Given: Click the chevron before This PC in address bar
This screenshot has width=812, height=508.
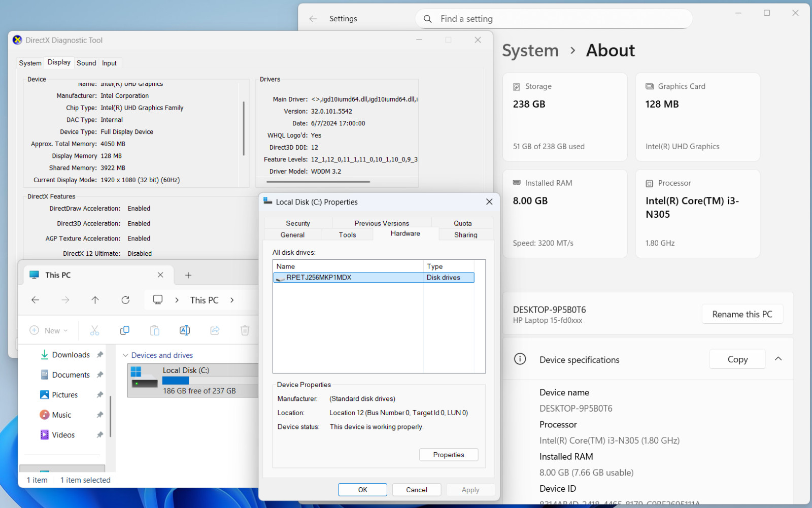Looking at the screenshot, I should (x=177, y=300).
